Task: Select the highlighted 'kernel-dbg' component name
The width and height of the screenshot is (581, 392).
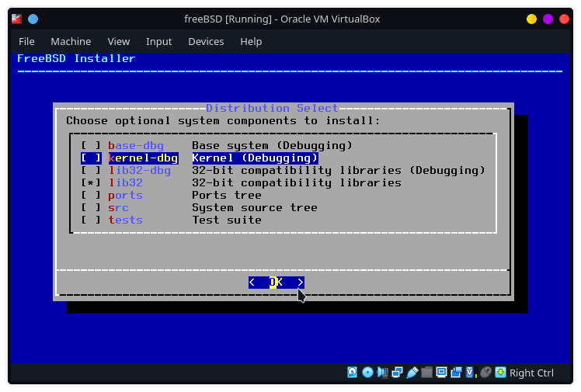Action: click(x=143, y=158)
